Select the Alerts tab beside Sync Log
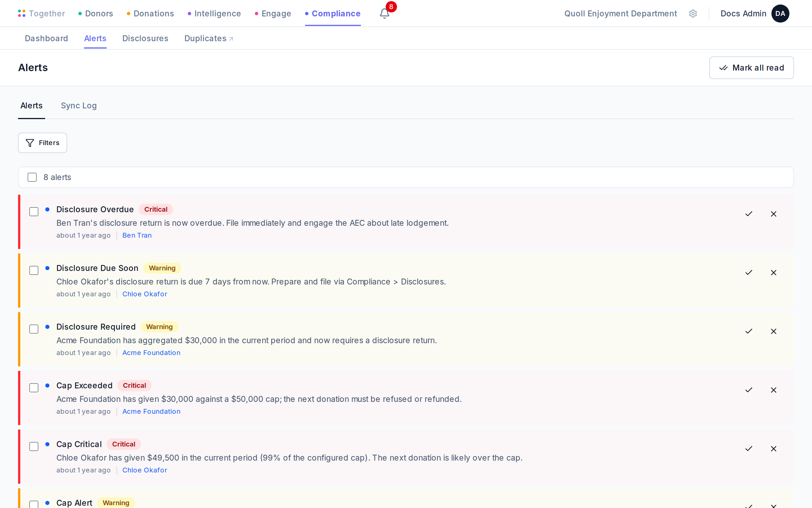Viewport: 812px width, 508px height. point(32,106)
